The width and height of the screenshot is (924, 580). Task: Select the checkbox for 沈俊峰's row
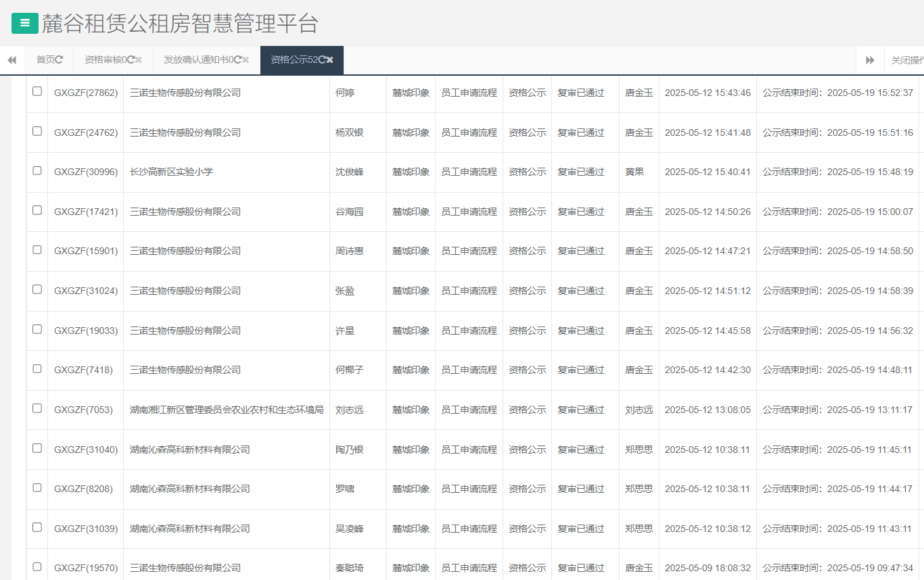coord(37,170)
